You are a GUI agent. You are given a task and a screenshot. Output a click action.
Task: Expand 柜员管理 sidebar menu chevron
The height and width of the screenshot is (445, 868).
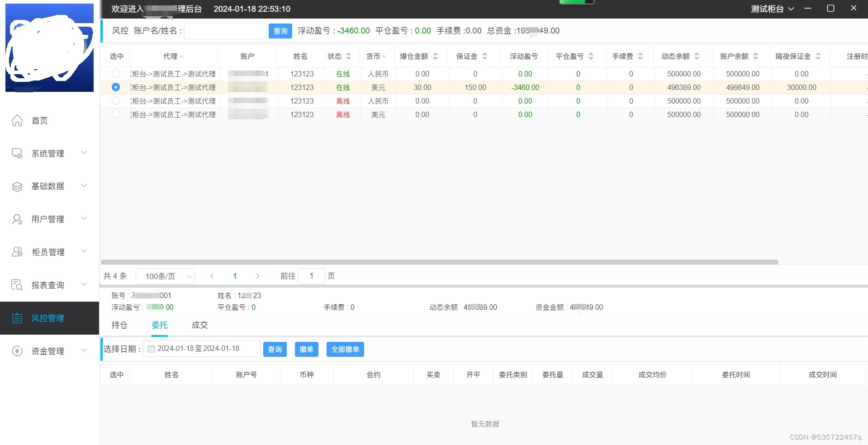pos(84,251)
